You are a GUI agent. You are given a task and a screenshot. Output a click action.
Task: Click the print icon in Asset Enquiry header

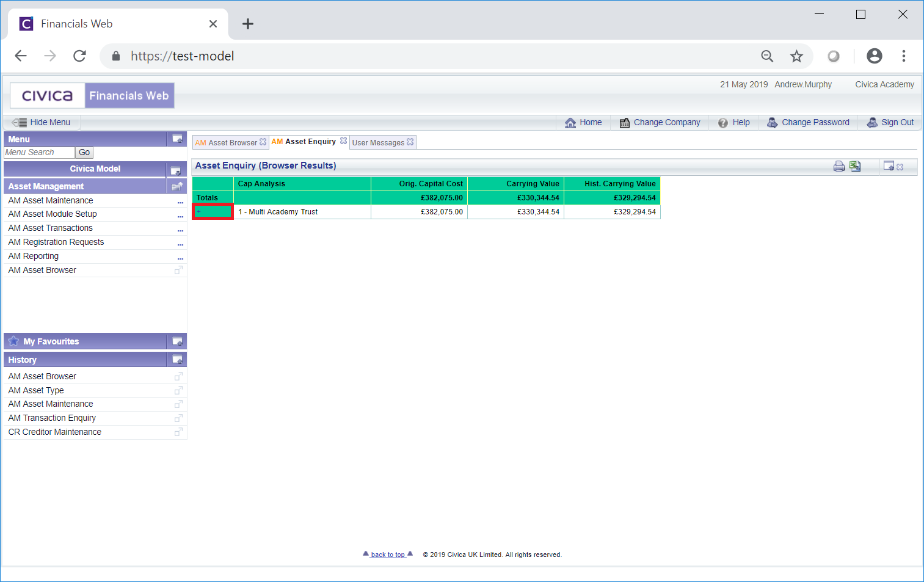point(839,166)
